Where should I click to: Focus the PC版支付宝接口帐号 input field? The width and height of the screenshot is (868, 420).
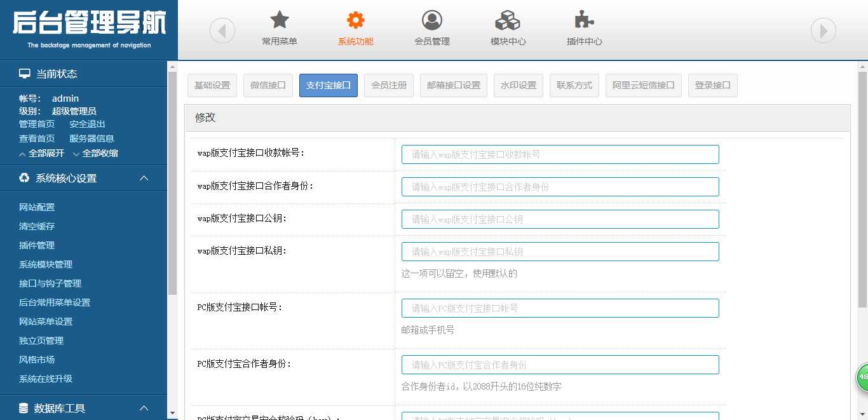click(x=560, y=308)
